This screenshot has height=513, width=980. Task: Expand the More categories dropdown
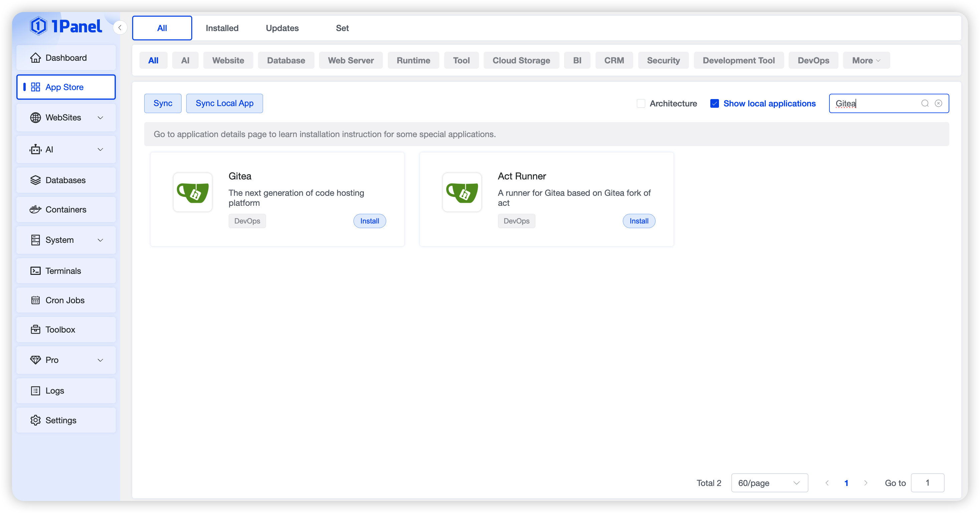click(866, 60)
